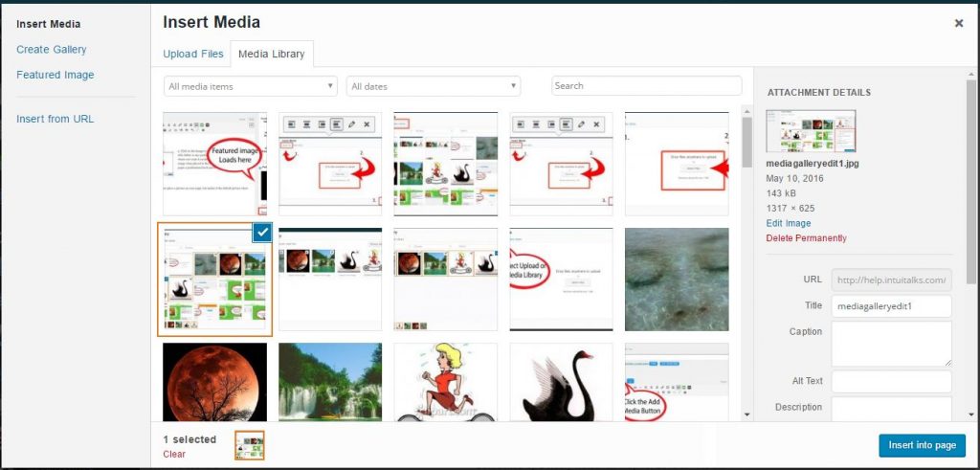Select the running cartoon woman thumbnail

[446, 382]
